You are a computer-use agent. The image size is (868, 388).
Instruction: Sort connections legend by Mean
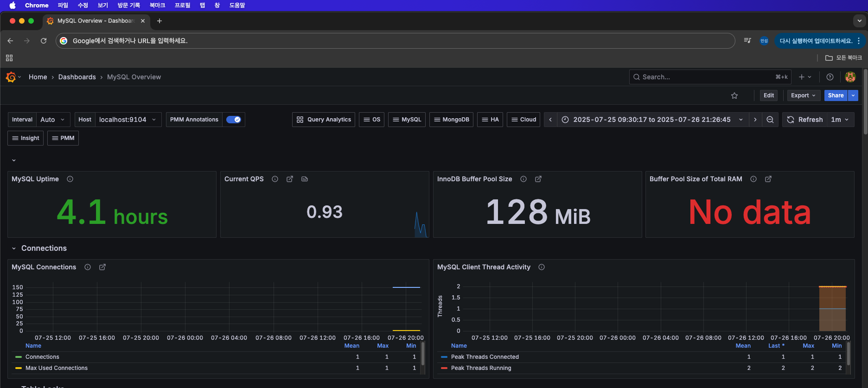[x=351, y=346]
